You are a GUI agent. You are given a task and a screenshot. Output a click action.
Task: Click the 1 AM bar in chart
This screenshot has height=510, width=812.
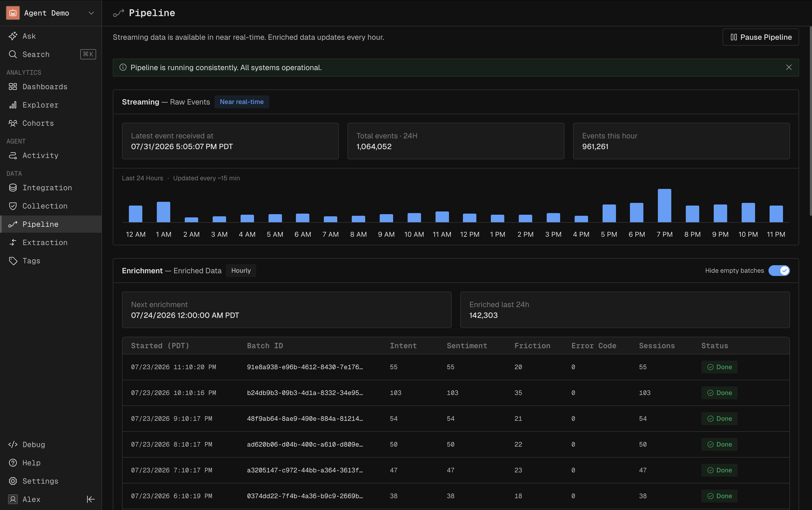[164, 212]
